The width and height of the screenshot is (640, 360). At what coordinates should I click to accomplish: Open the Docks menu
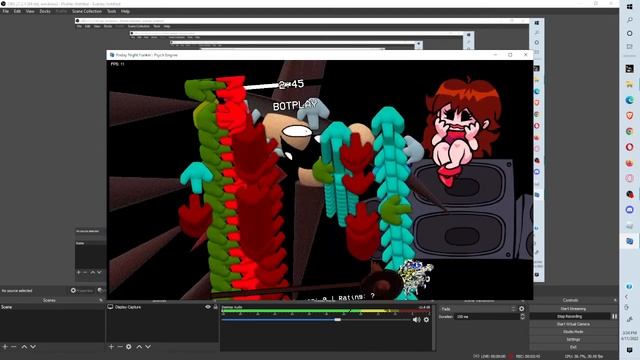tap(45, 11)
